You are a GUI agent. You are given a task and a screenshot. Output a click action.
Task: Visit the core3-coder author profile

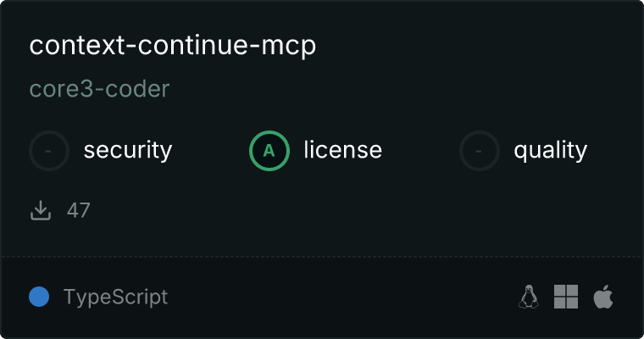[x=99, y=89]
